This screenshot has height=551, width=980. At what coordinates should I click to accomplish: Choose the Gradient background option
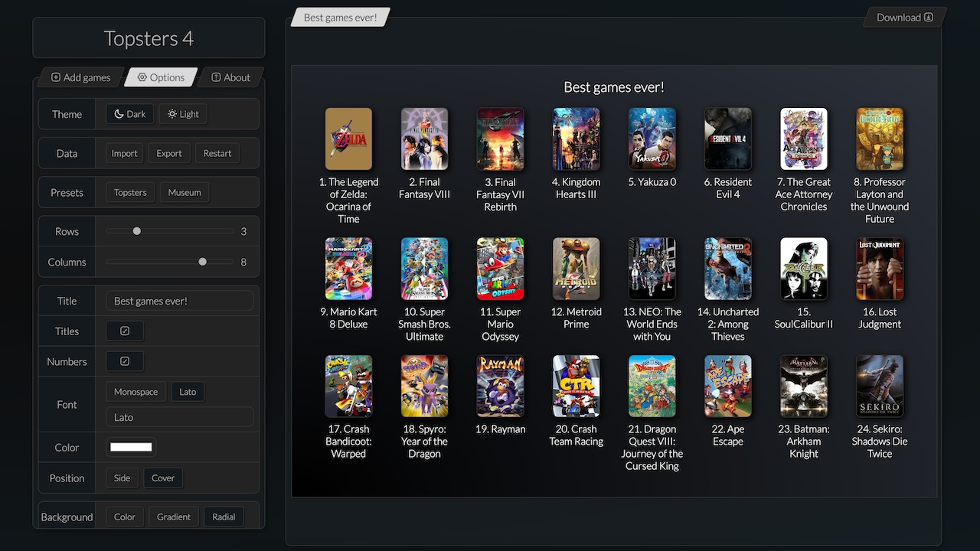(174, 517)
